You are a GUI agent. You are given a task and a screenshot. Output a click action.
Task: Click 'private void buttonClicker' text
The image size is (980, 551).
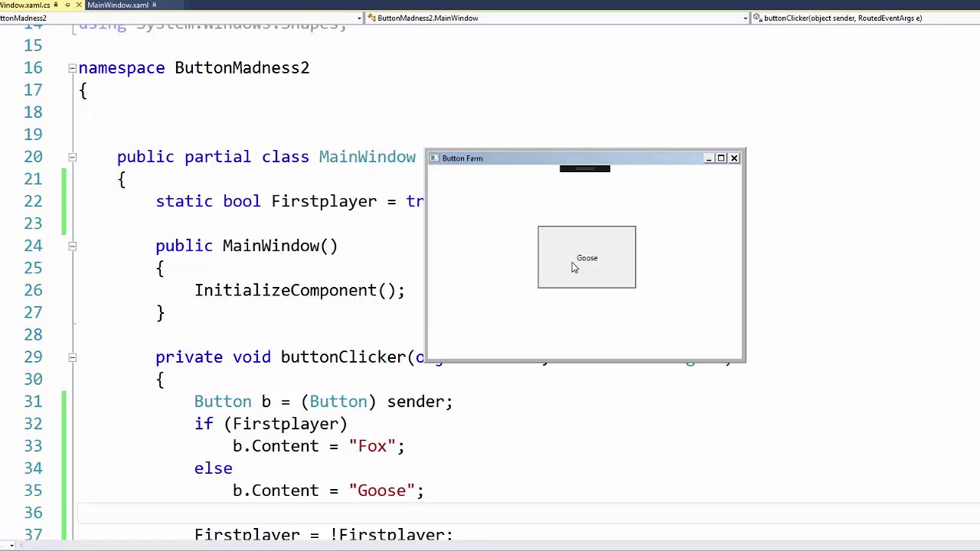click(x=281, y=357)
